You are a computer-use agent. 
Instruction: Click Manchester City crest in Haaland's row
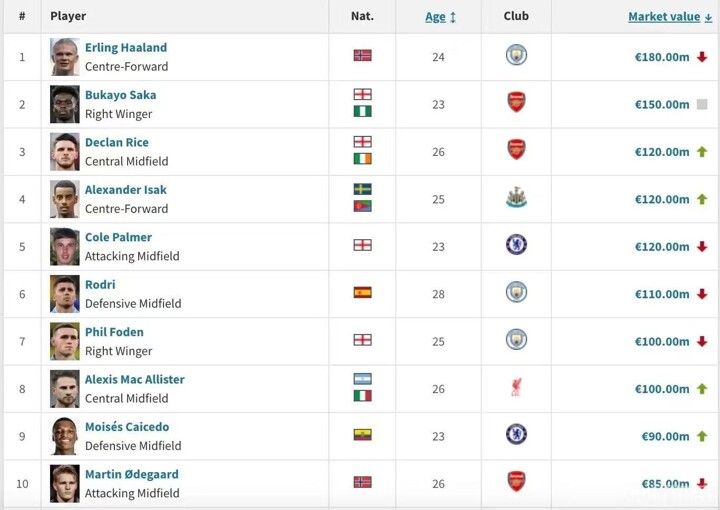pos(516,56)
